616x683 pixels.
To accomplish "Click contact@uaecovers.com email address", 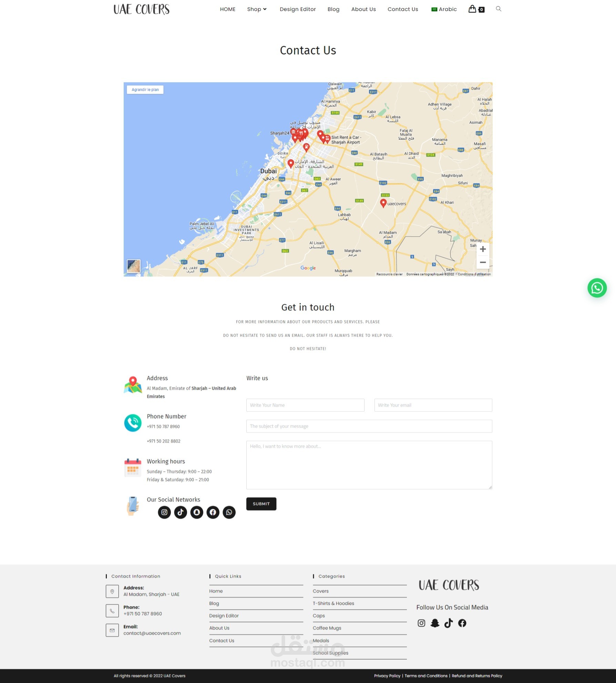I will point(152,633).
